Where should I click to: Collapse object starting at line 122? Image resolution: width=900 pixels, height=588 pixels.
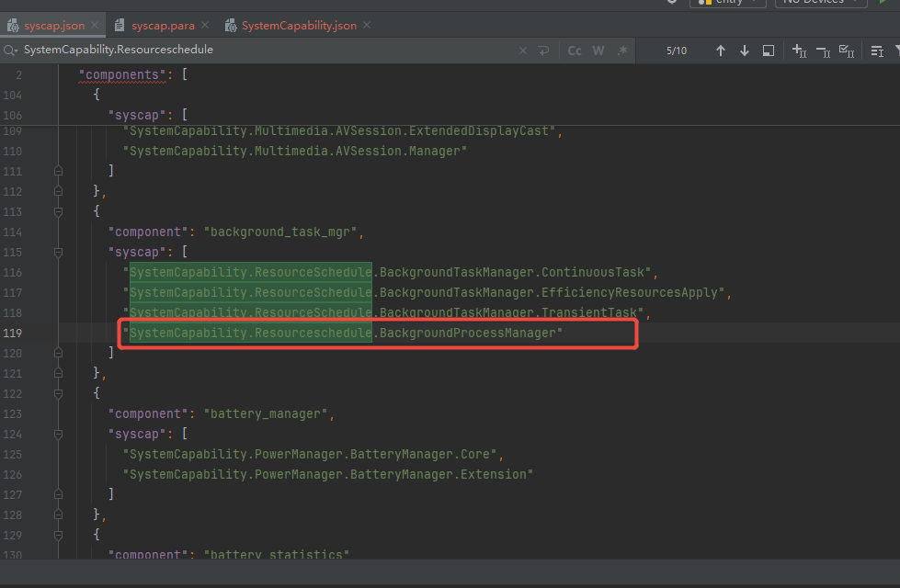point(58,393)
